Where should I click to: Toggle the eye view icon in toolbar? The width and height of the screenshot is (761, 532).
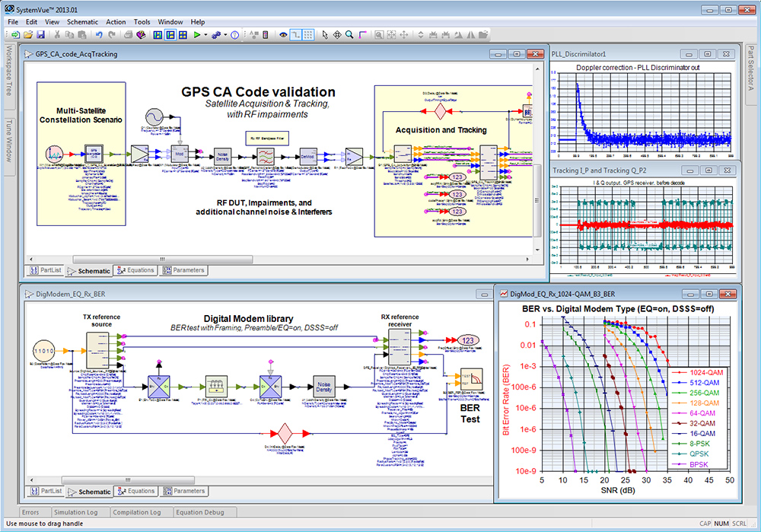283,34
